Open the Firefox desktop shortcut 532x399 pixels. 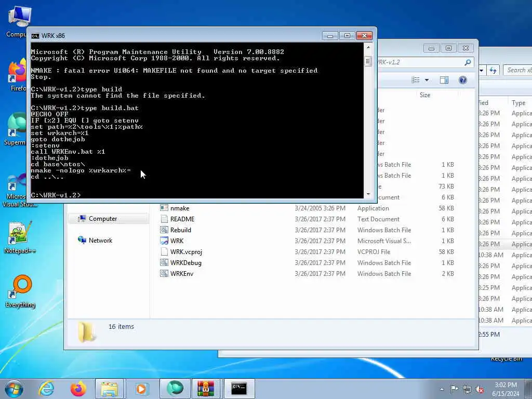[x=18, y=75]
